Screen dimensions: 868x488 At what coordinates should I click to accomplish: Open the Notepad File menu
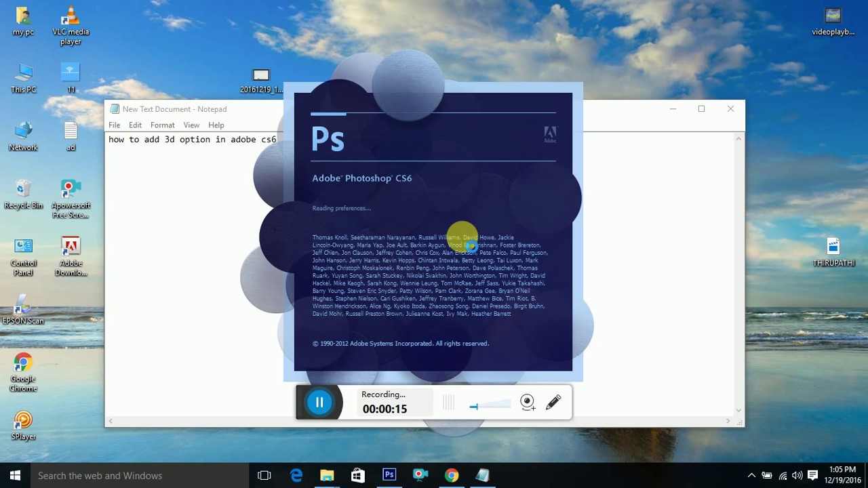point(115,125)
